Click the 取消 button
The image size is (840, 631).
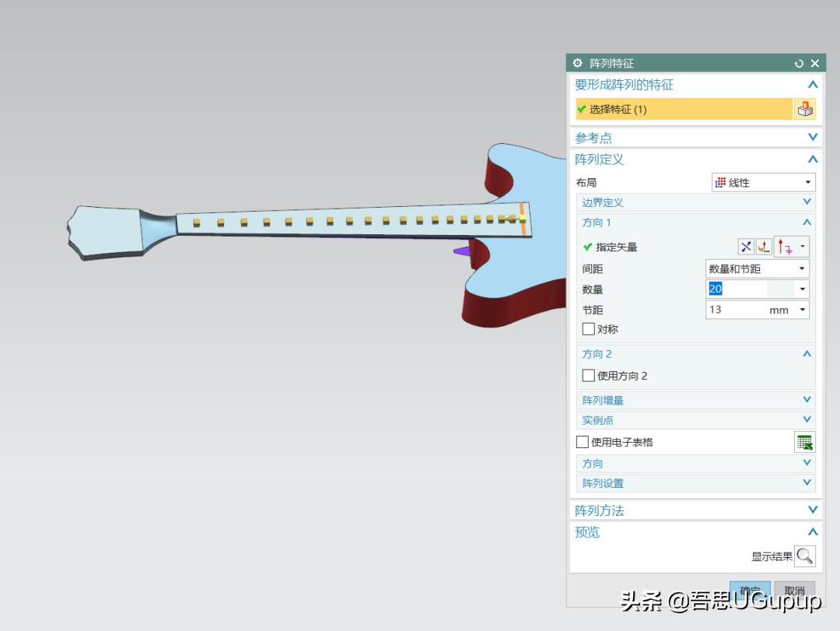794,589
